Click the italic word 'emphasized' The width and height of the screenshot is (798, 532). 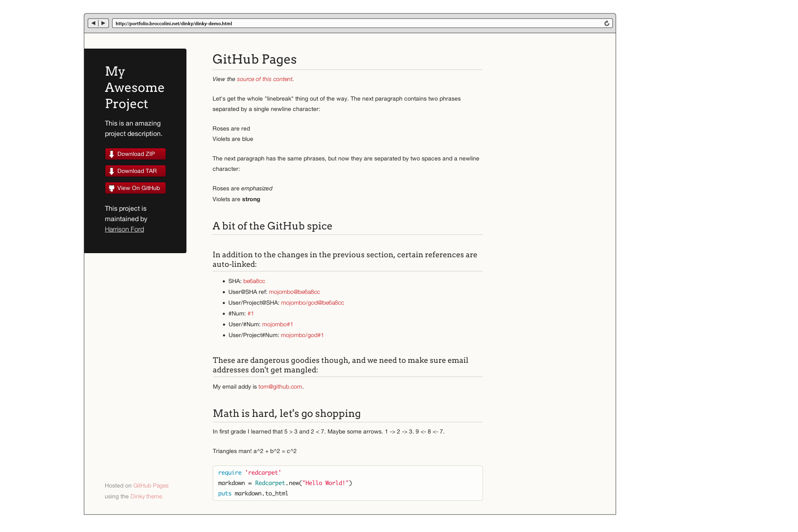click(257, 188)
